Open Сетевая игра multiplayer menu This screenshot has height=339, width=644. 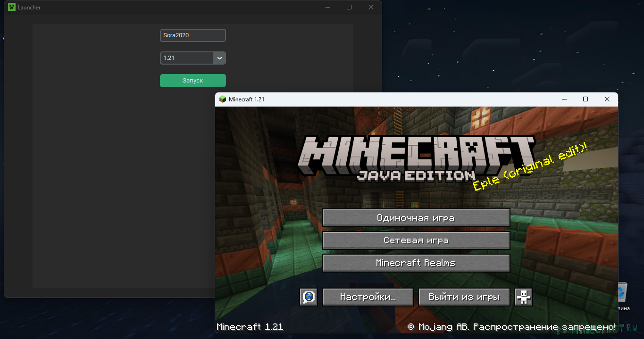coord(416,240)
